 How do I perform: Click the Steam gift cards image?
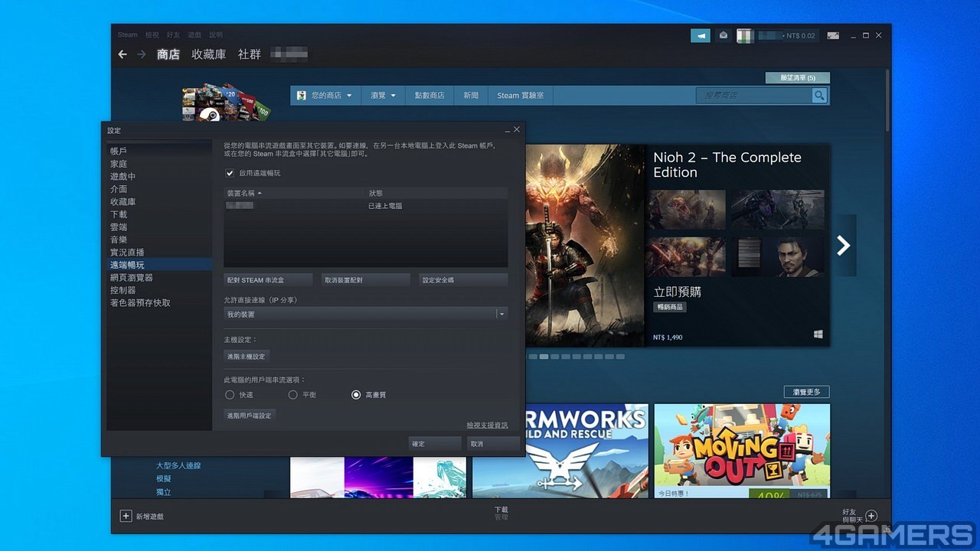(x=226, y=103)
